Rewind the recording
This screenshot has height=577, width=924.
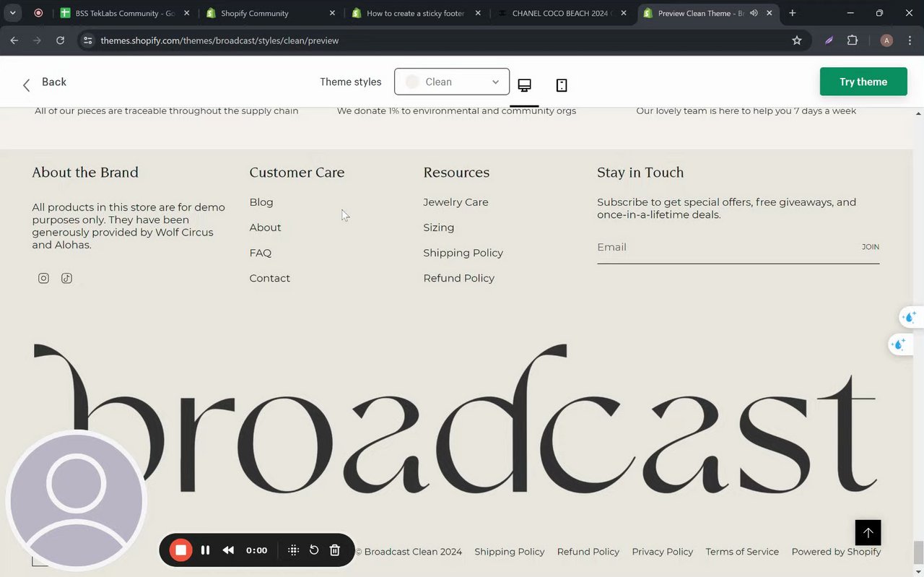[228, 550]
